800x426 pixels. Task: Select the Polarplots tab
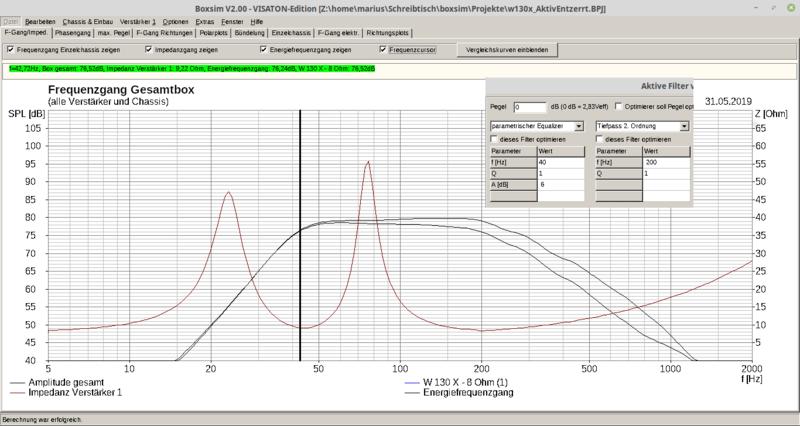point(216,33)
